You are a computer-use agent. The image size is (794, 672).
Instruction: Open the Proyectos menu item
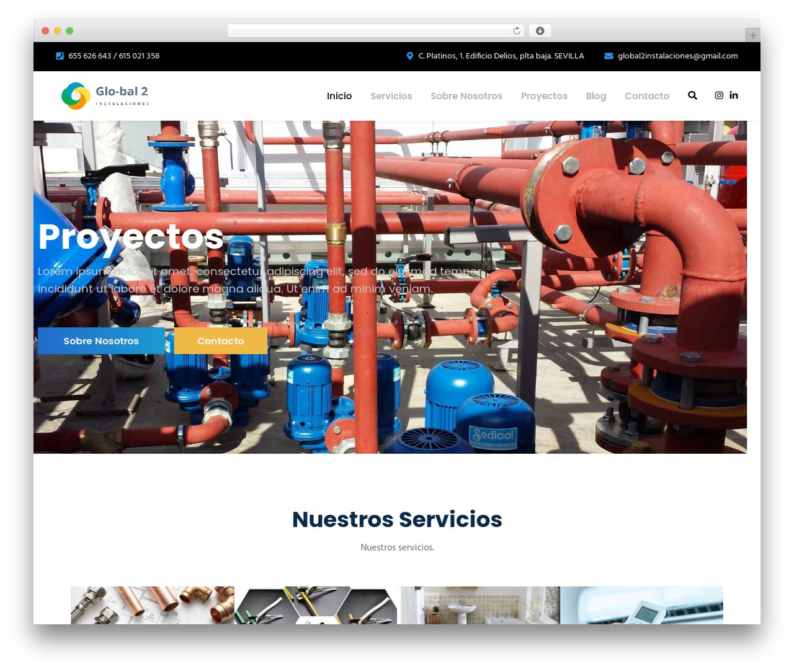point(544,96)
